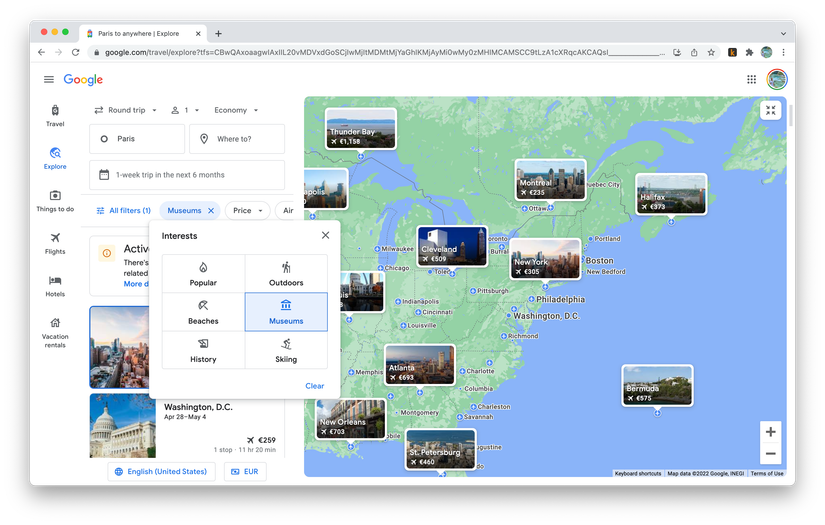Click Clear in the Interests popup
Image resolution: width=825 pixels, height=525 pixels.
click(314, 386)
